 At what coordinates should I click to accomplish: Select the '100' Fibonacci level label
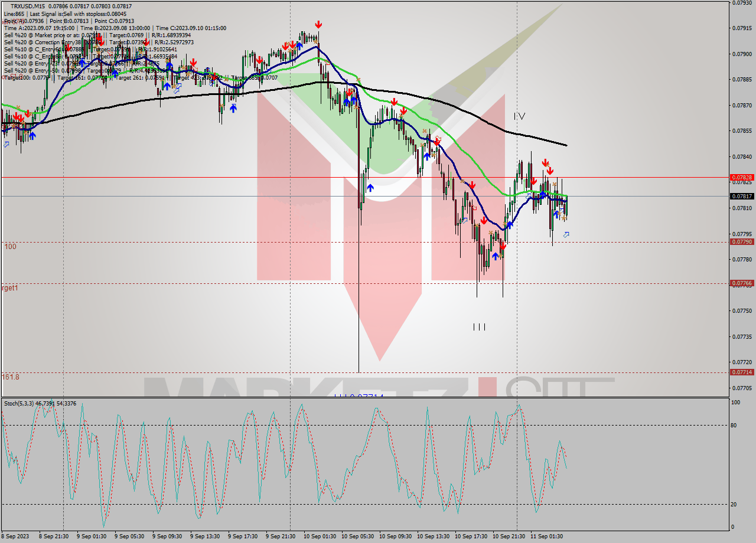click(x=10, y=246)
